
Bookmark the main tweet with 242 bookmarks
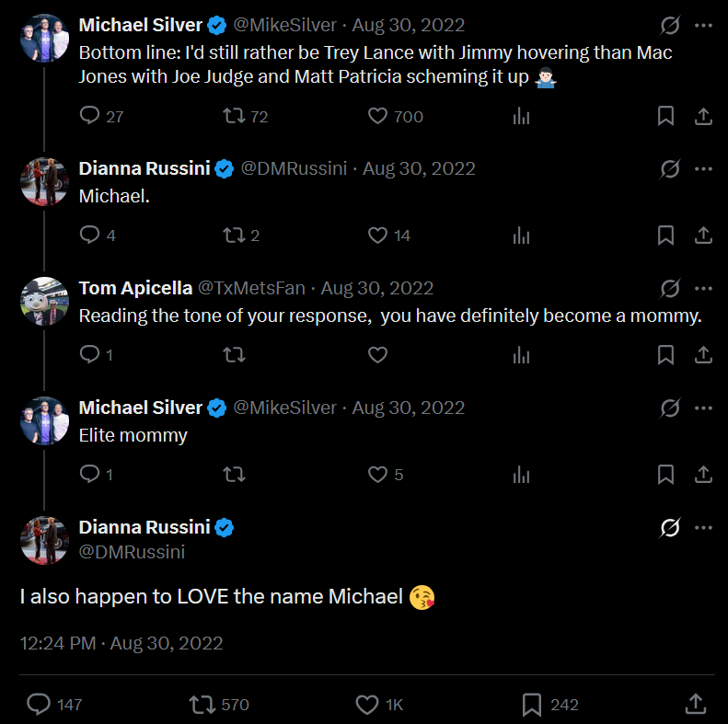(531, 705)
